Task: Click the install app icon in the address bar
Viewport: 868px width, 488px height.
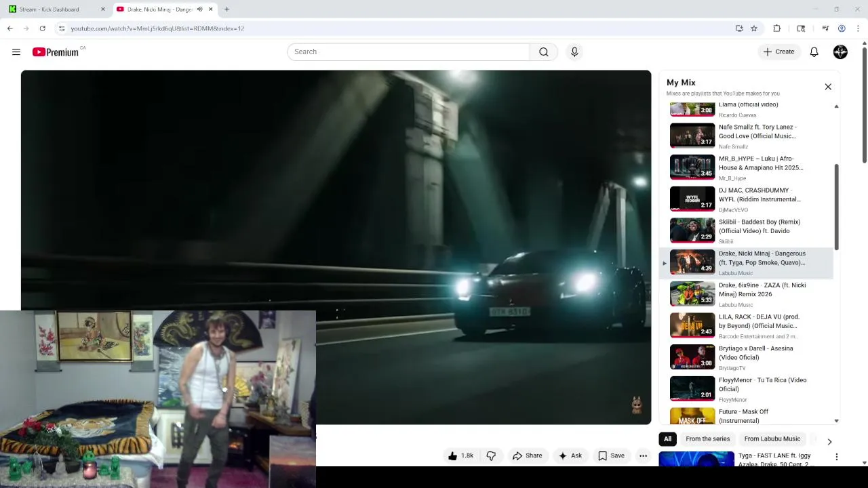Action: click(739, 28)
